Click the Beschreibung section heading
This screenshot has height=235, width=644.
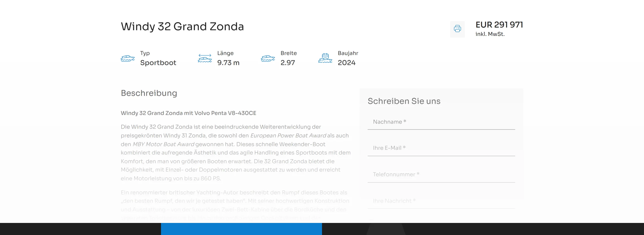click(x=149, y=93)
